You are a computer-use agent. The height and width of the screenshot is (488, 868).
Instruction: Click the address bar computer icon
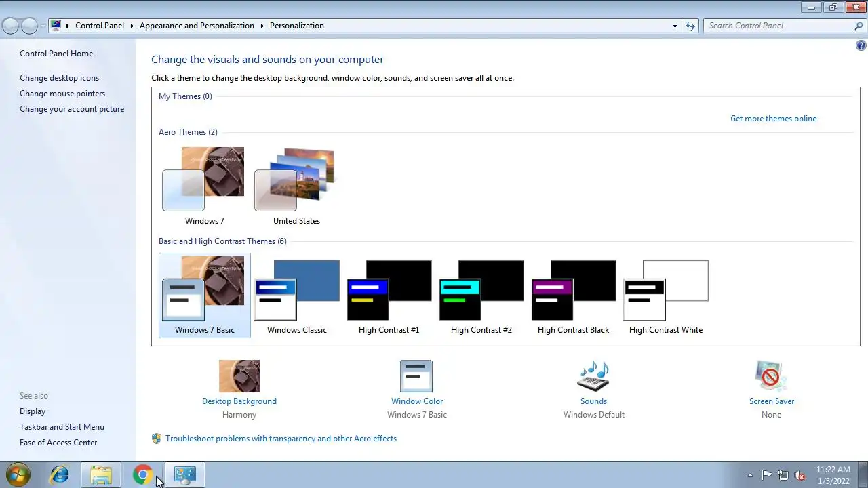(56, 26)
